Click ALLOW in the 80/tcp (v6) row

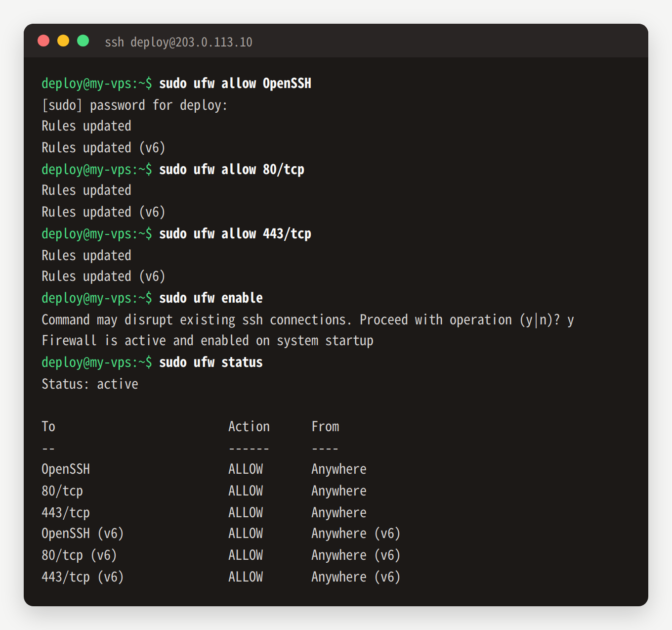(246, 555)
